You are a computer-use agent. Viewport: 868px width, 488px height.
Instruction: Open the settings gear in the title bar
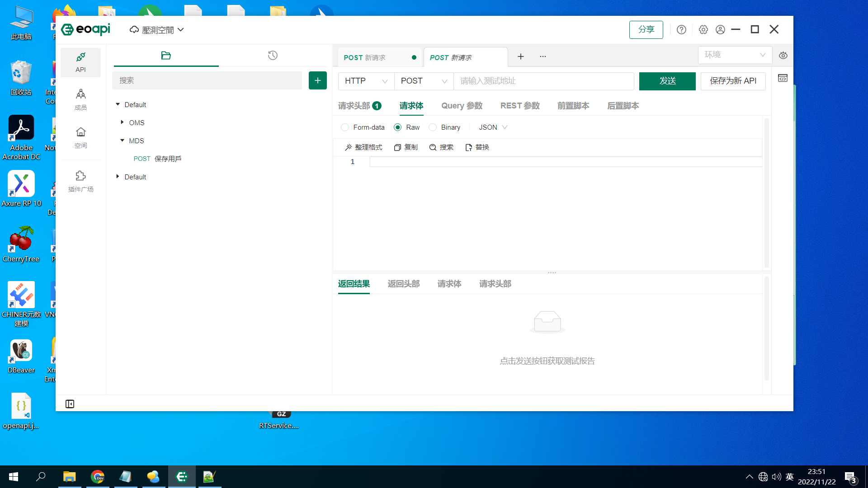coord(703,29)
